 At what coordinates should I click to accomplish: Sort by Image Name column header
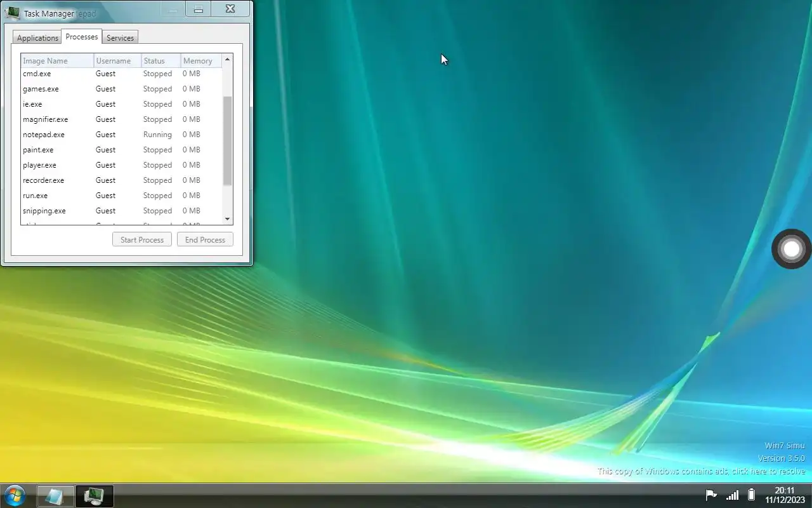click(58, 61)
